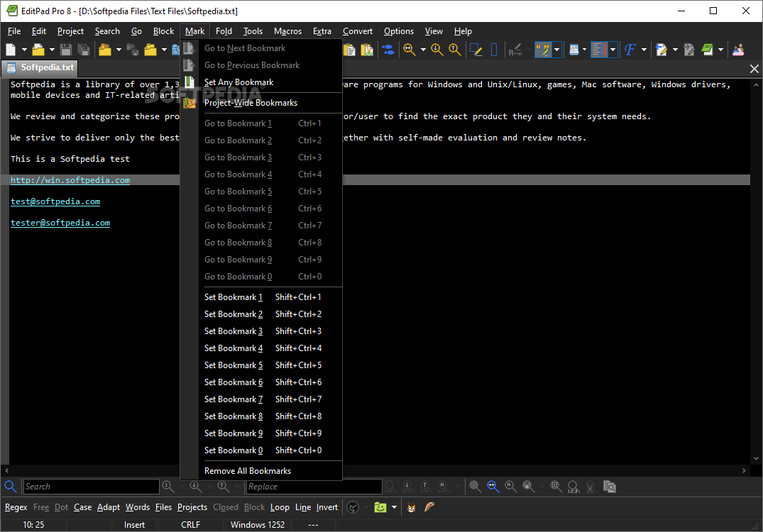763x532 pixels.
Task: Click the Save All files icon
Action: click(x=84, y=50)
